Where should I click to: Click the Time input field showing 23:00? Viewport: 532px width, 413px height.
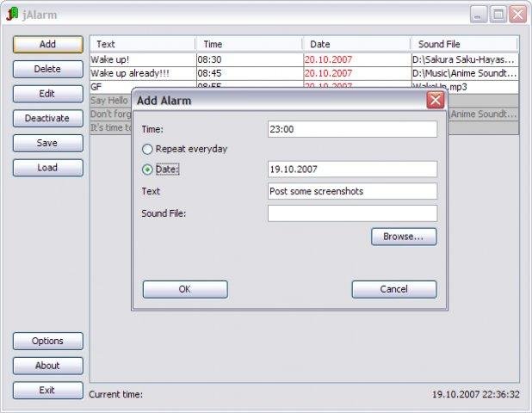coord(352,129)
